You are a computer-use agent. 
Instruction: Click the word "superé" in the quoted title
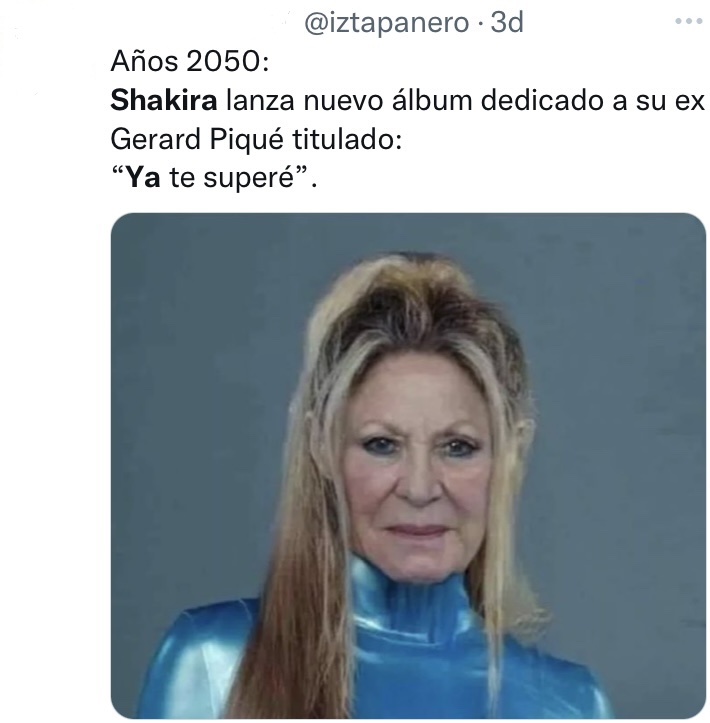pos(249,178)
